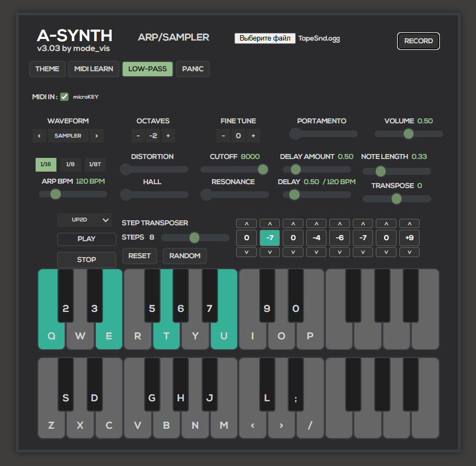Select 1/8 arp rate
Viewport: 476px width, 466px height.
pos(71,164)
